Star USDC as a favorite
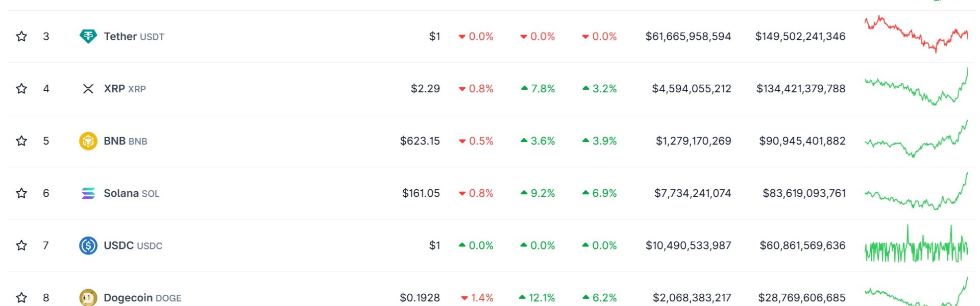The height and width of the screenshot is (306, 980). pyautogui.click(x=21, y=245)
